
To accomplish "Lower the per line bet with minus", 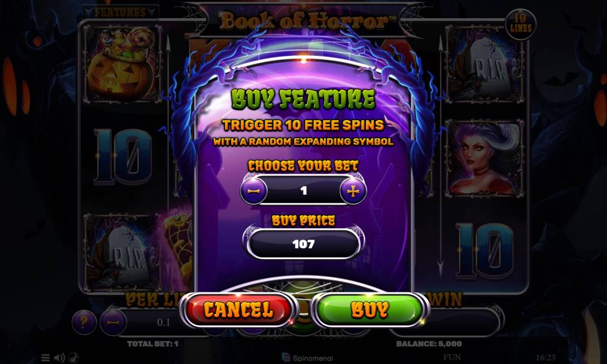I will [x=113, y=322].
